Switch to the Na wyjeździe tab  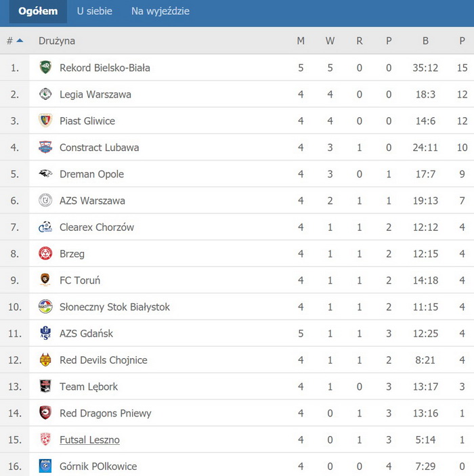pyautogui.click(x=160, y=12)
